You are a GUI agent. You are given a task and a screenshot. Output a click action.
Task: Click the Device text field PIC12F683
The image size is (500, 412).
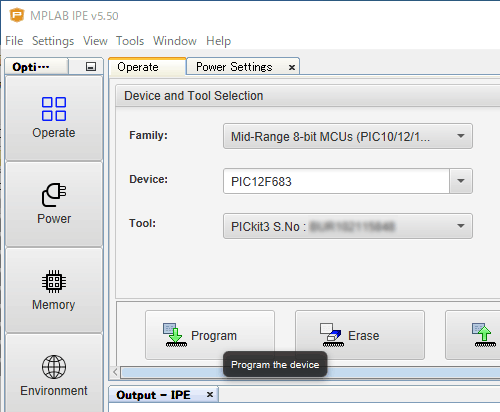tap(336, 181)
